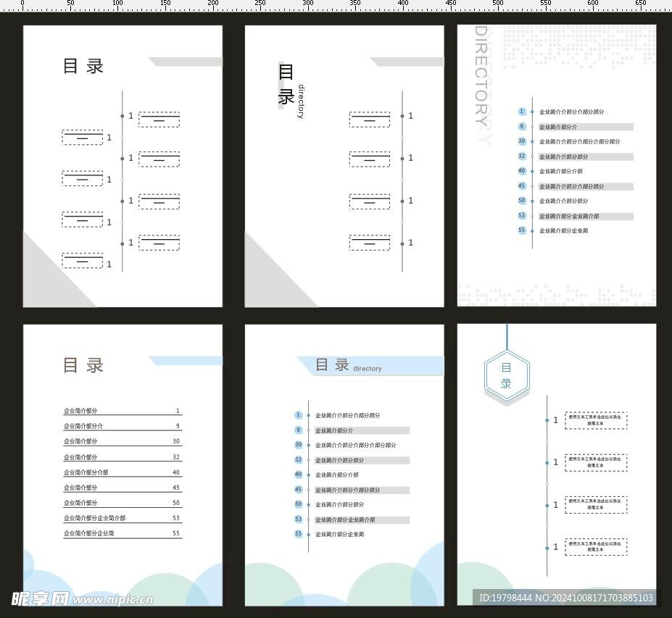Select underlined row 企业简介部分介 ending with 9
Screen dimensions: 672x618
(x=123, y=426)
